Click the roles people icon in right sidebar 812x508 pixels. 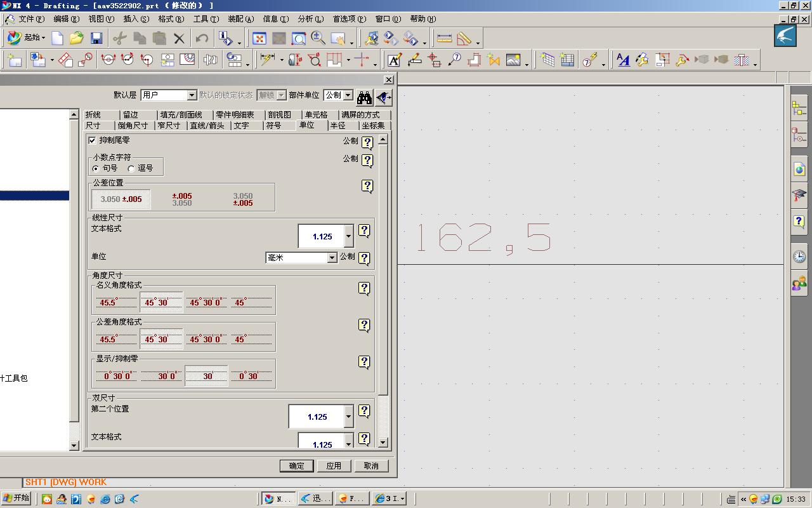[799, 283]
